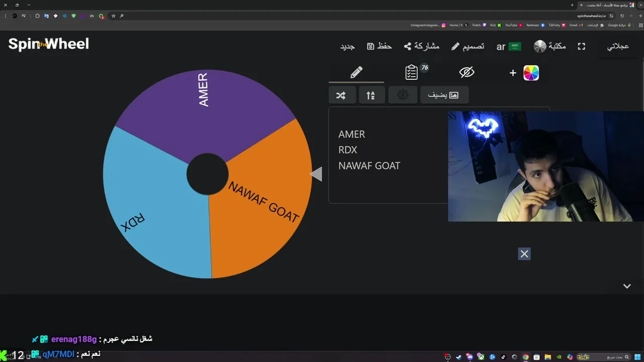Click the zoom magnifier in the address bar
The width and height of the screenshot is (644, 362).
click(122, 16)
